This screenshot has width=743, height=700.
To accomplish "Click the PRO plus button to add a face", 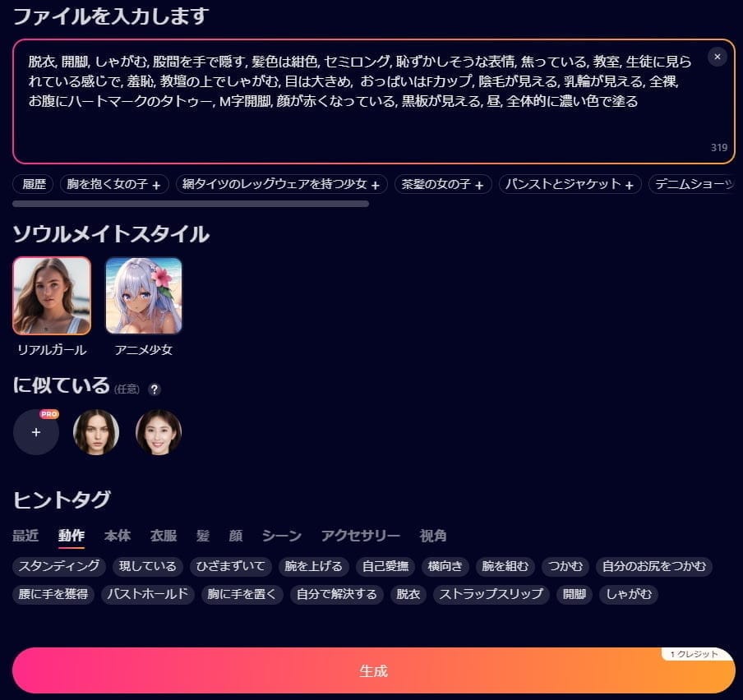I will click(36, 432).
